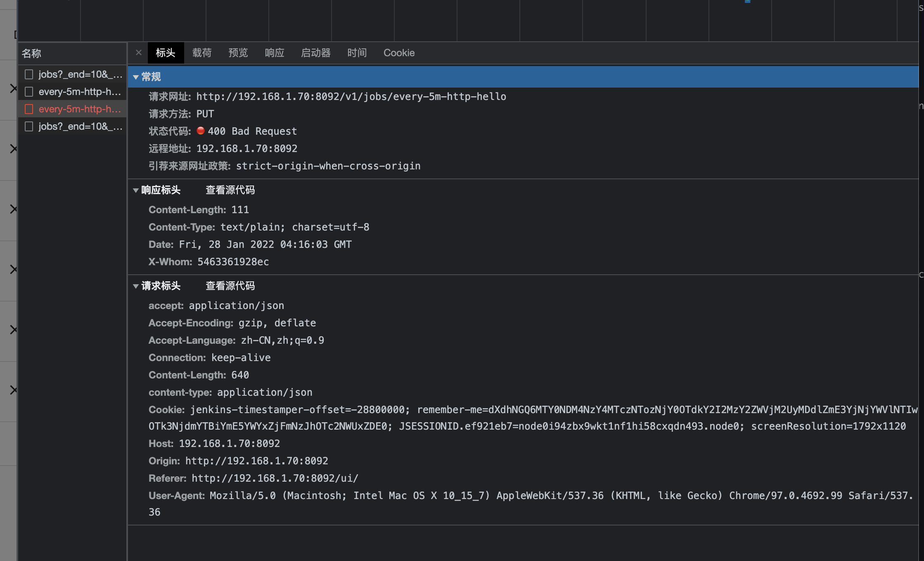Click the red icon of the failed request

pos(29,109)
